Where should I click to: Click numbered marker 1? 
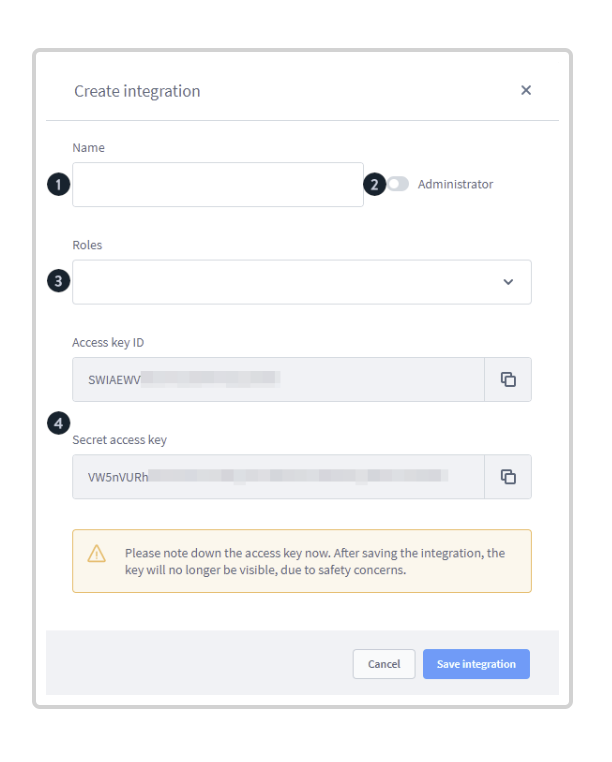(58, 184)
